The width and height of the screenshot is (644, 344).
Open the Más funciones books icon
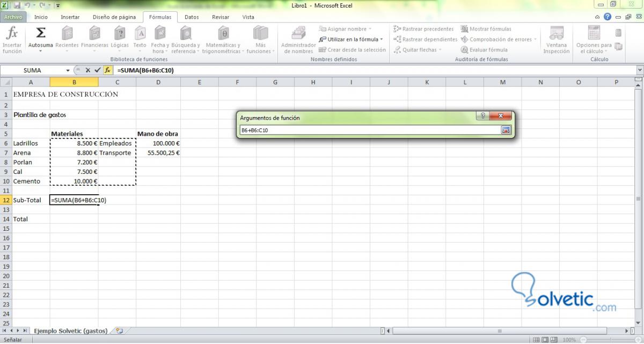(260, 33)
